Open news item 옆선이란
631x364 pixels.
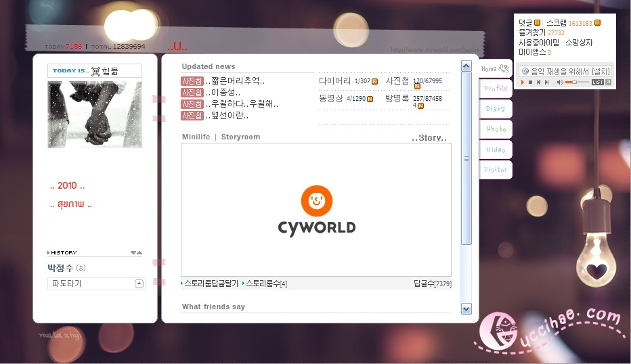coord(227,116)
